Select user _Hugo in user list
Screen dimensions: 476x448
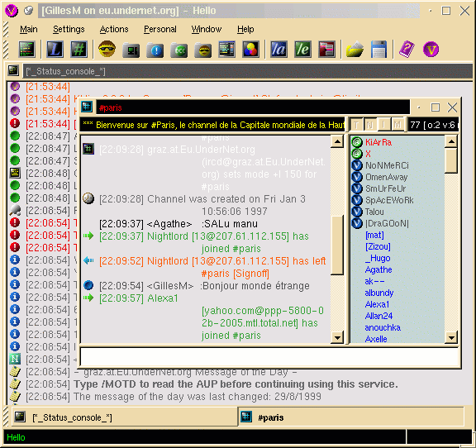pyautogui.click(x=378, y=258)
